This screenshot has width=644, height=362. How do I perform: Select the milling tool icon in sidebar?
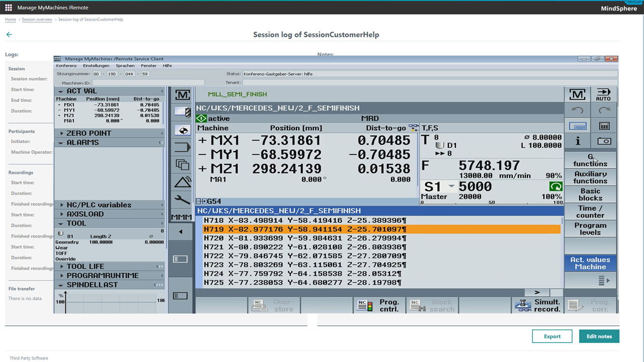[x=182, y=112]
